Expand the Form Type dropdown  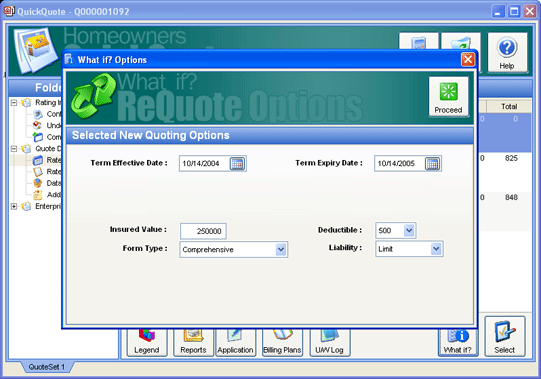click(x=281, y=249)
